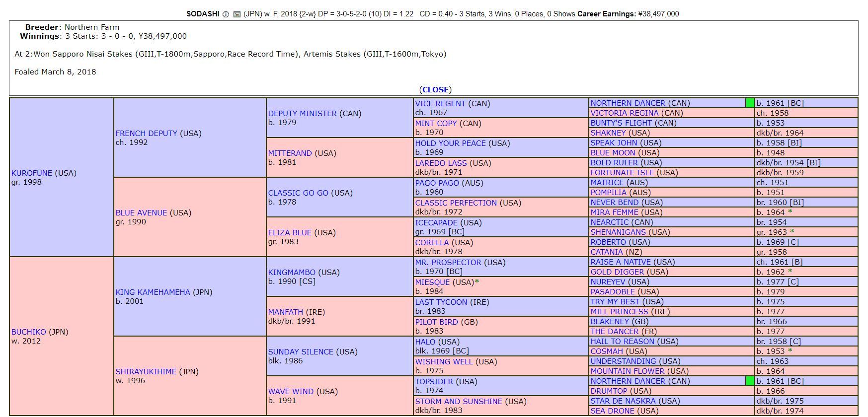
Task: Click green asterisk beside Mira Femme's 1964
Action: tap(790, 212)
